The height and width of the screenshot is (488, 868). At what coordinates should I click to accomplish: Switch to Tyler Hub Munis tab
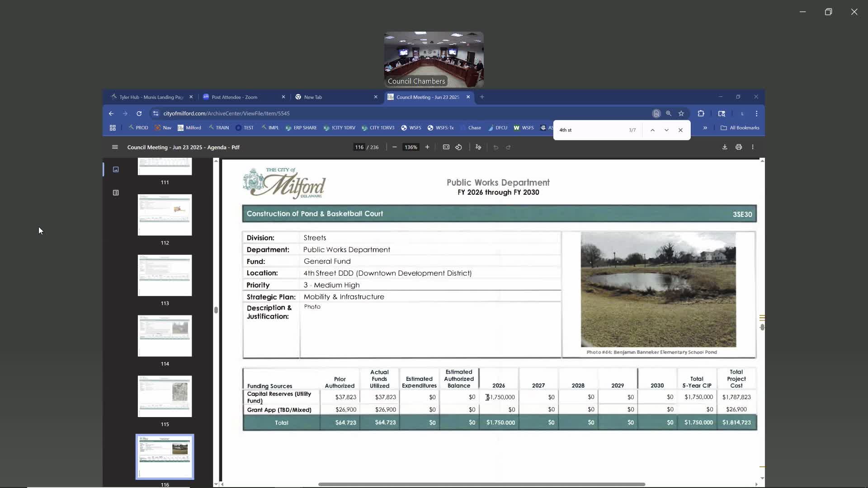pos(149,97)
